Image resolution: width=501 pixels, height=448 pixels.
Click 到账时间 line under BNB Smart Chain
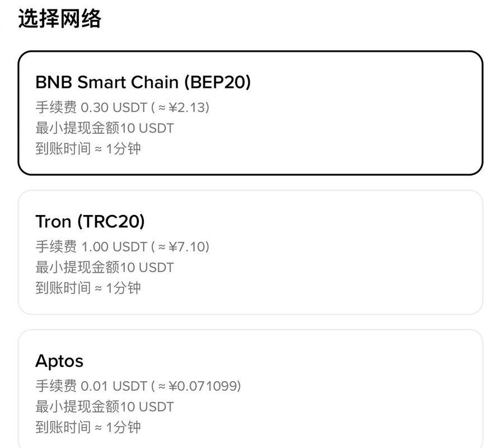click(x=88, y=149)
